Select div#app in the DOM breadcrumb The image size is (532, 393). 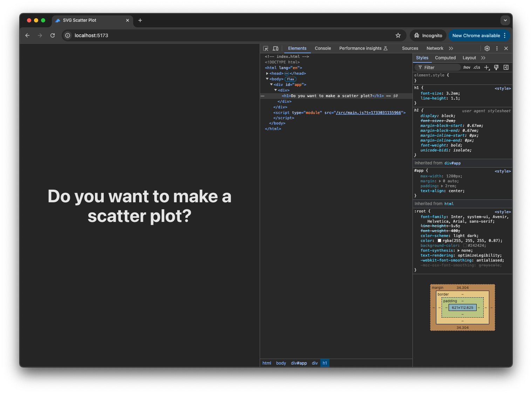299,363
